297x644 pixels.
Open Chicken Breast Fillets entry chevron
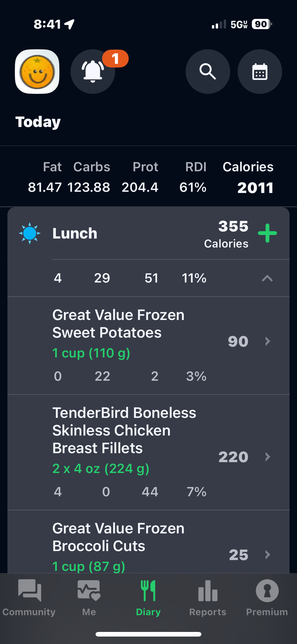coord(268,457)
